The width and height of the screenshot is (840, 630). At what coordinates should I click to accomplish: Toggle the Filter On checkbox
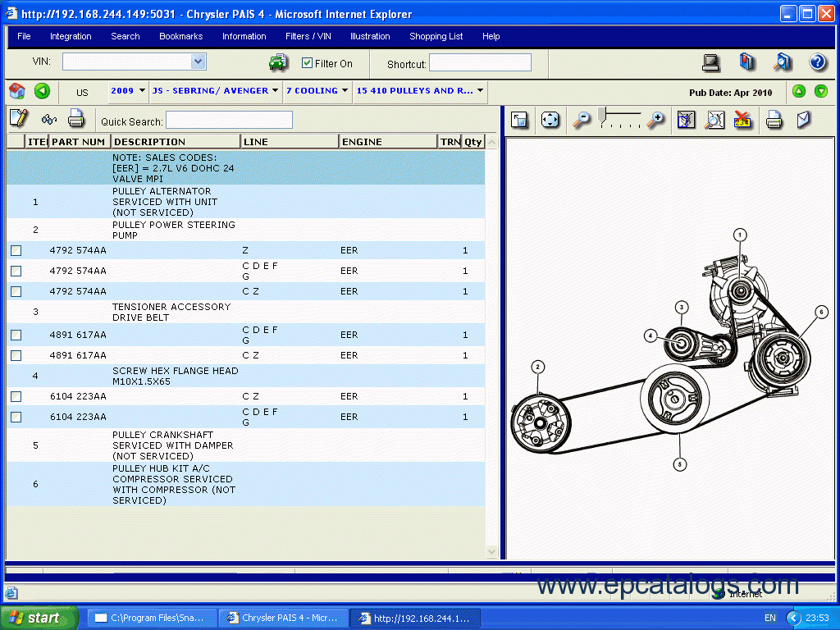tap(307, 63)
